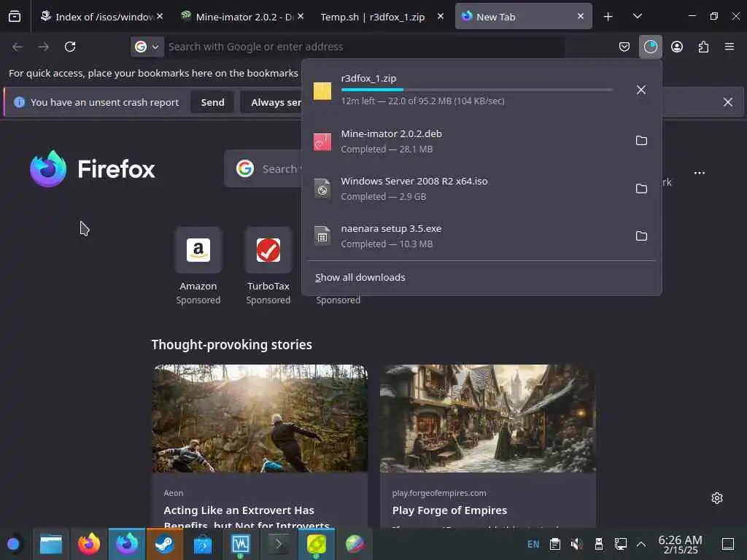Open the extensions puzzle icon
Viewport: 747px width, 560px height.
[x=703, y=47]
